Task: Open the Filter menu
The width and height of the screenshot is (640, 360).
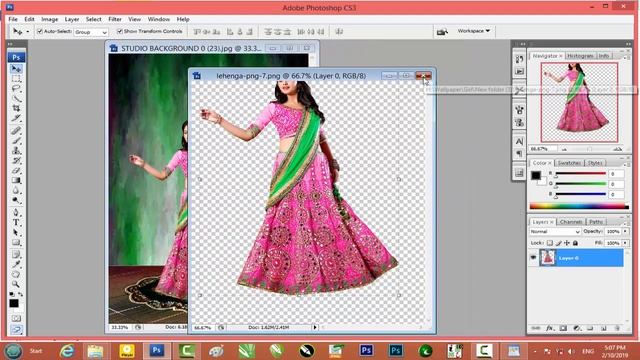Action: point(115,19)
